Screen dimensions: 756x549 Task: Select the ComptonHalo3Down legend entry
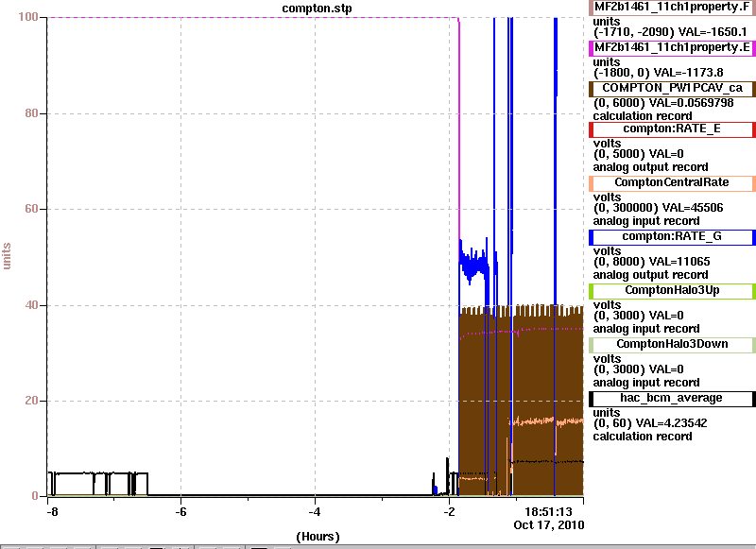pos(672,344)
